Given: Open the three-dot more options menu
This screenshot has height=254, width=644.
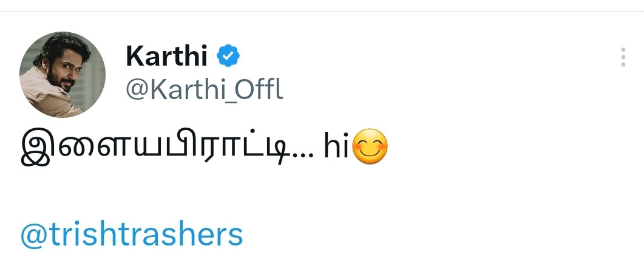Looking at the screenshot, I should [x=623, y=57].
